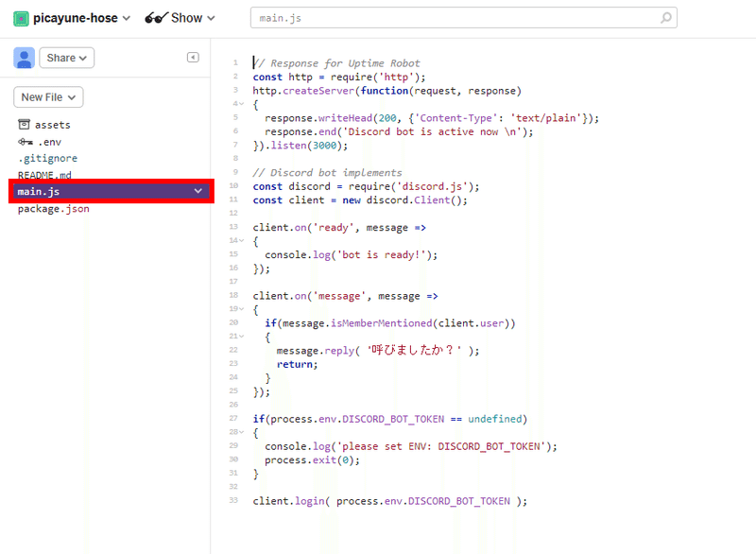This screenshot has width=756, height=554.
Task: Click line number 33 in the gutter
Action: click(233, 500)
